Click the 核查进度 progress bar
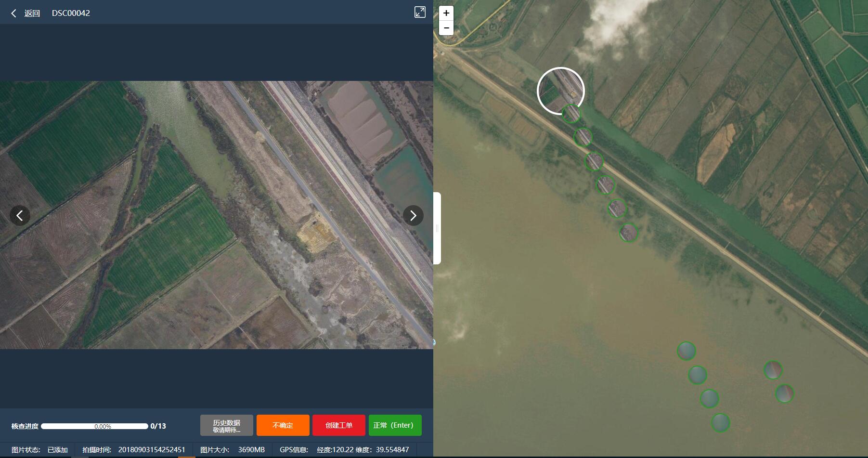Screen dimensions: 868x458 tap(94, 426)
